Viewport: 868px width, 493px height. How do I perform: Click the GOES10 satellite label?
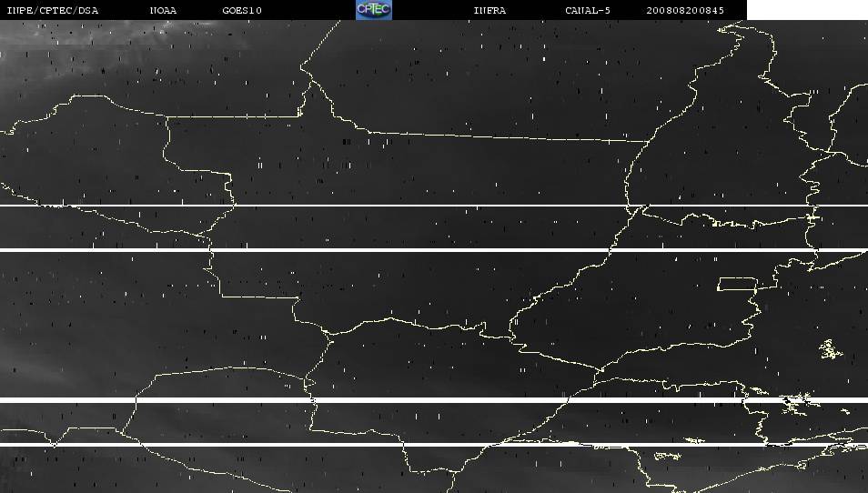[242, 11]
